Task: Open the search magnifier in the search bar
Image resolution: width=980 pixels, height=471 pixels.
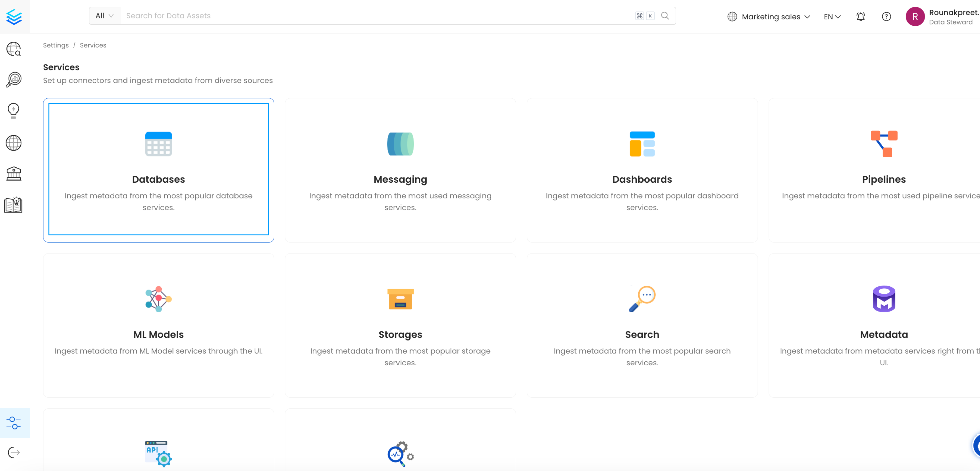Action: (x=665, y=16)
